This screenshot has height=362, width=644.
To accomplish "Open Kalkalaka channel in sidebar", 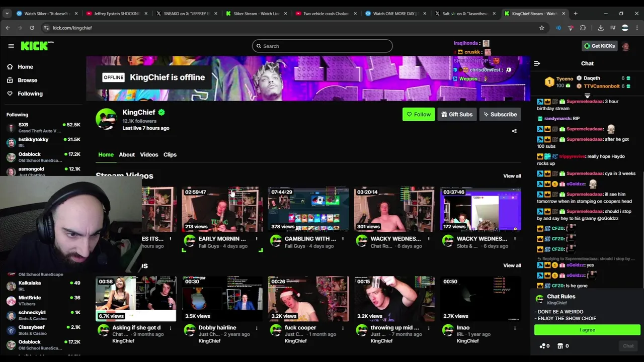I will tap(43, 286).
